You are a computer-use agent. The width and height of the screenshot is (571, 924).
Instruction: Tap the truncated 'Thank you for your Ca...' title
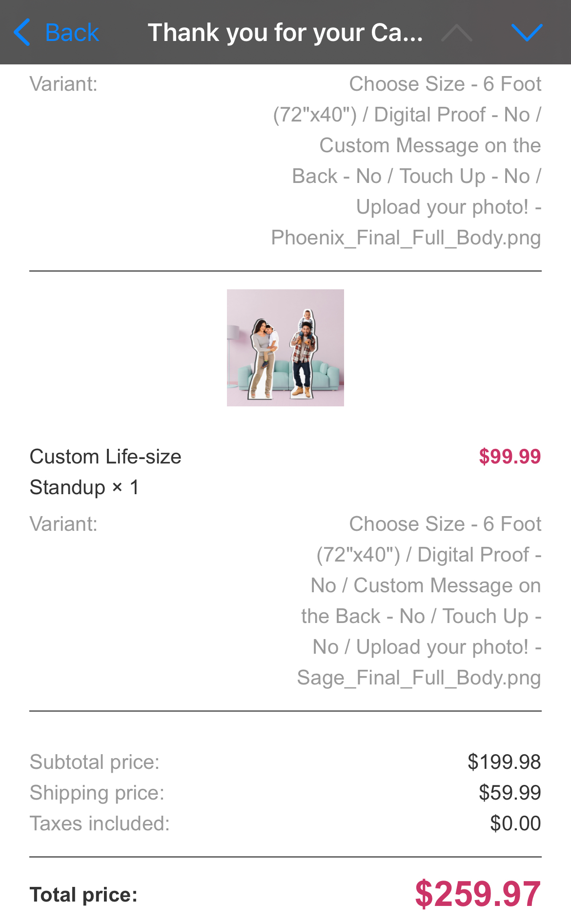[x=285, y=33]
